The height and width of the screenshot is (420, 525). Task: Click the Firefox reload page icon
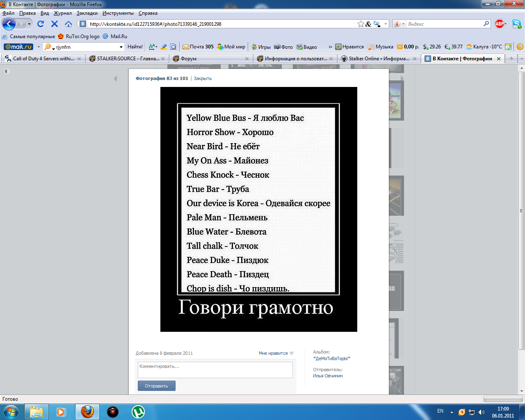[x=41, y=24]
